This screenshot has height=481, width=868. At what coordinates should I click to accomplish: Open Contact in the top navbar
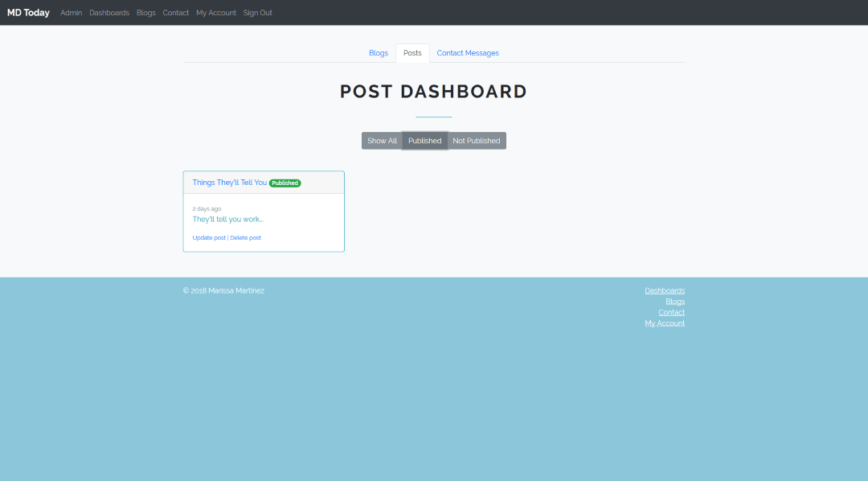point(175,13)
